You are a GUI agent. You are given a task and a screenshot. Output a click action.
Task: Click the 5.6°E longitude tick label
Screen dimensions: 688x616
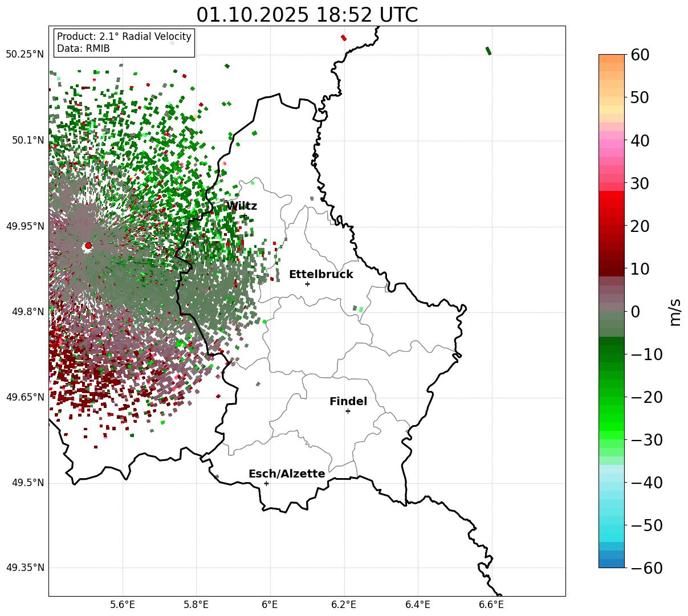[122, 605]
